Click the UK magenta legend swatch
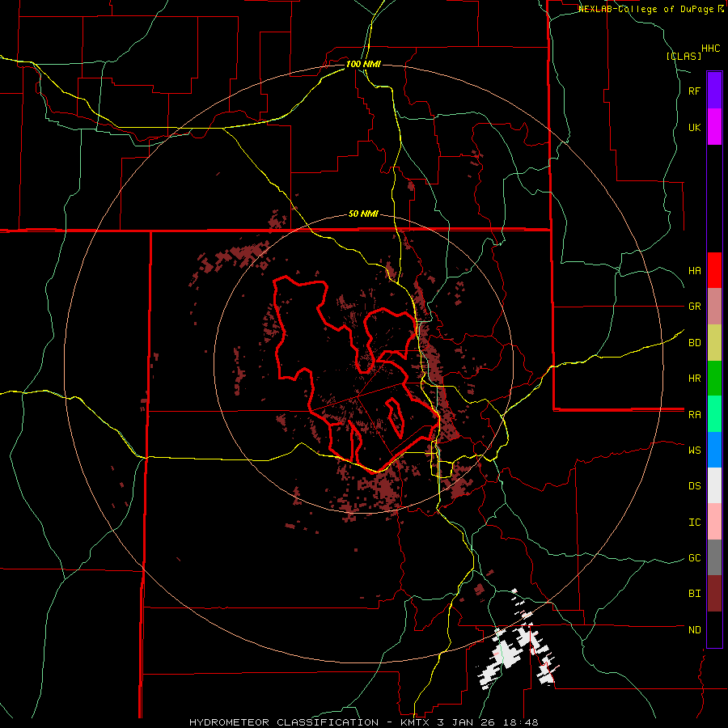 pos(714,127)
